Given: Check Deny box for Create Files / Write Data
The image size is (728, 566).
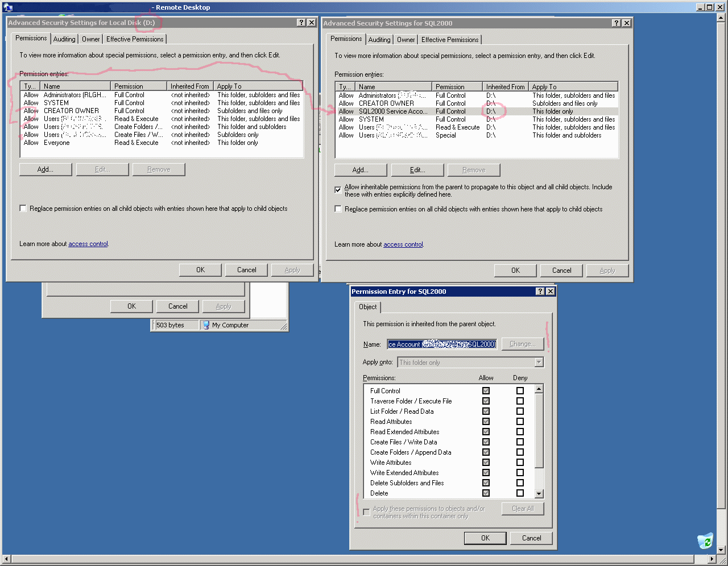Looking at the screenshot, I should coord(520,442).
